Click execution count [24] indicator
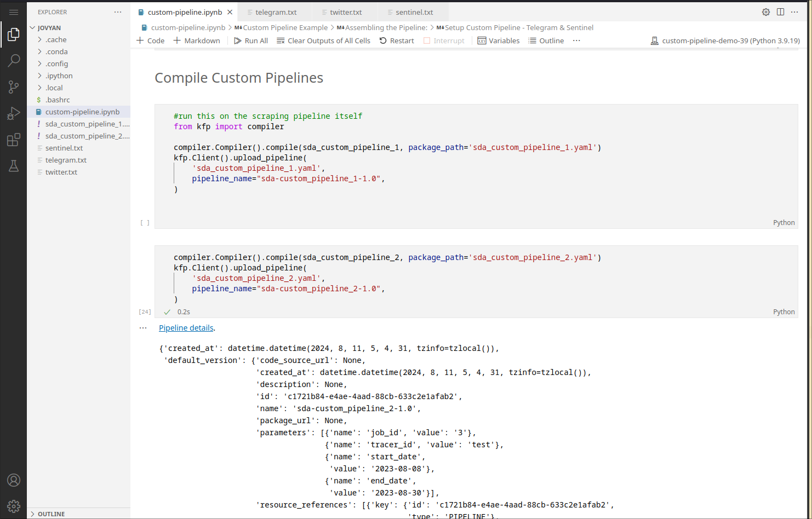 coord(145,312)
